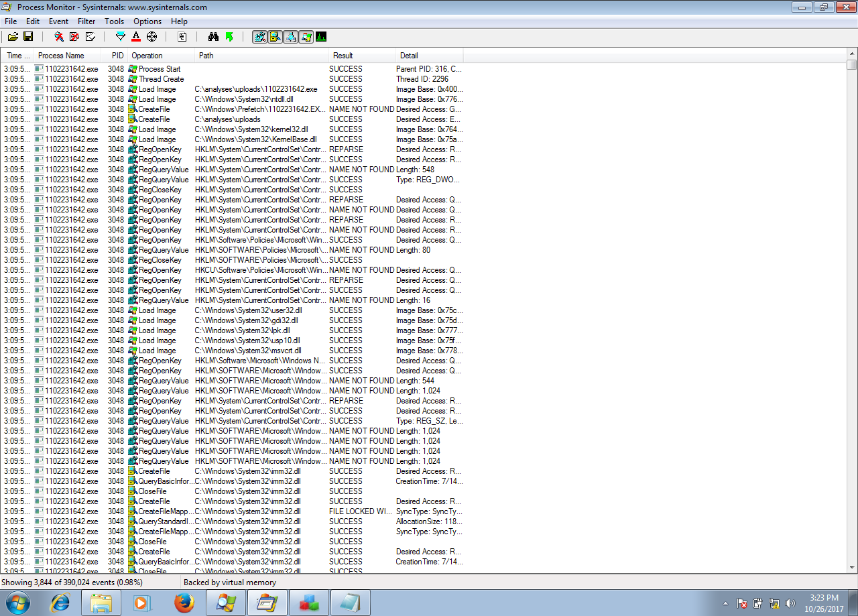Toggle Show File System Activity

[x=275, y=37]
